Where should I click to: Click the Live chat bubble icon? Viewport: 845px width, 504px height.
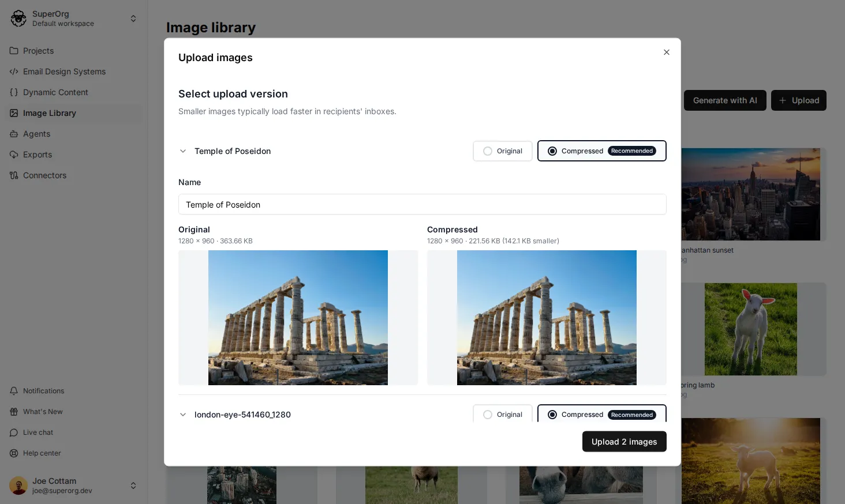click(x=14, y=432)
